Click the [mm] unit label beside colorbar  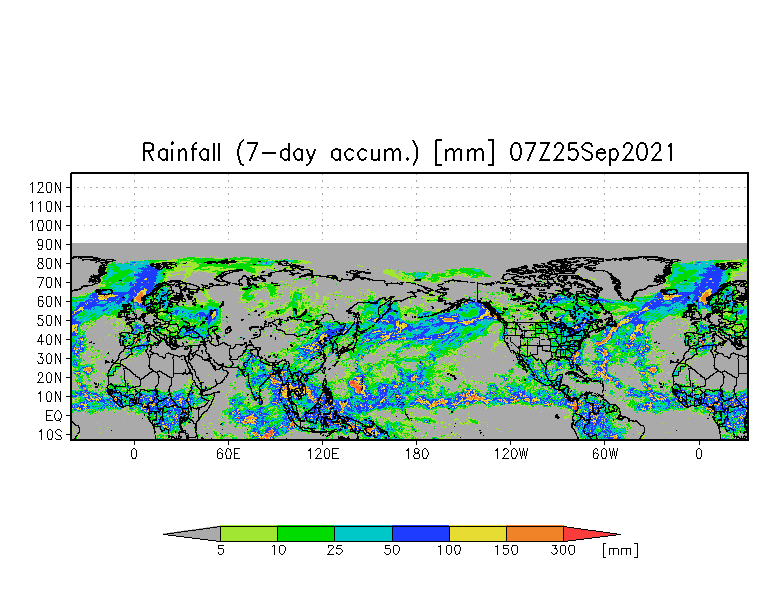click(620, 550)
